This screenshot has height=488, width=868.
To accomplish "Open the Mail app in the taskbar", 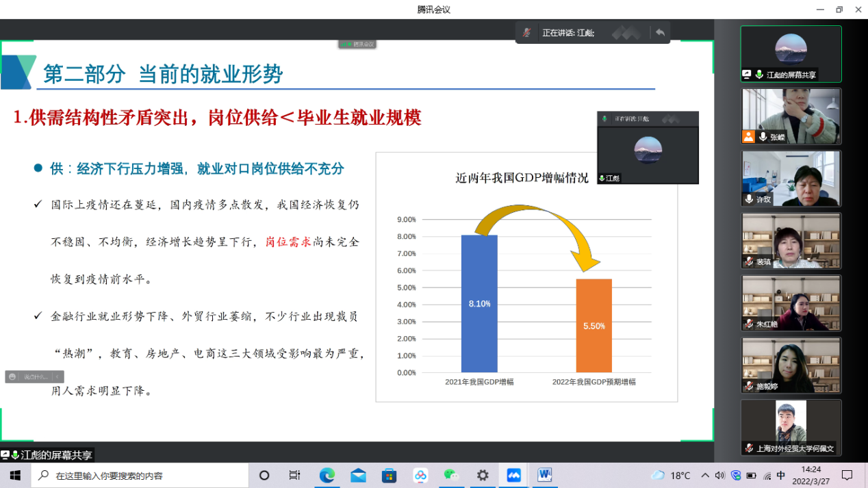I will pos(358,475).
